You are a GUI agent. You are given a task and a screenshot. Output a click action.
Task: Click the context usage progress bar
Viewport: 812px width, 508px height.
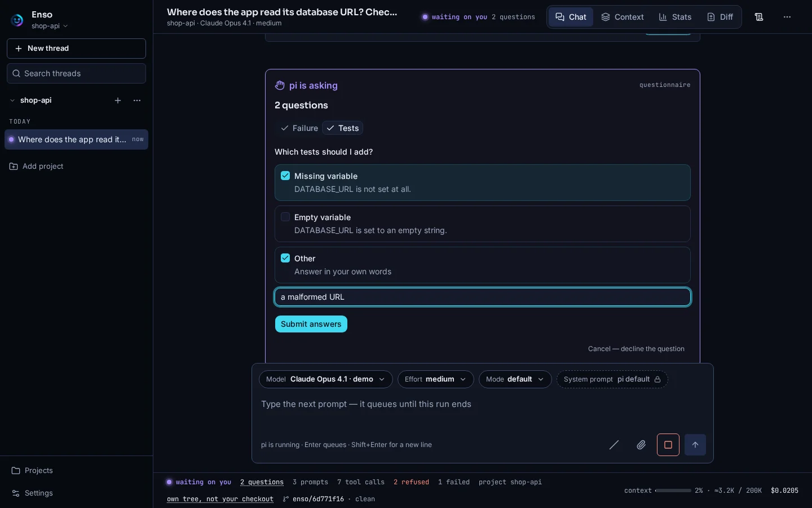(x=673, y=491)
